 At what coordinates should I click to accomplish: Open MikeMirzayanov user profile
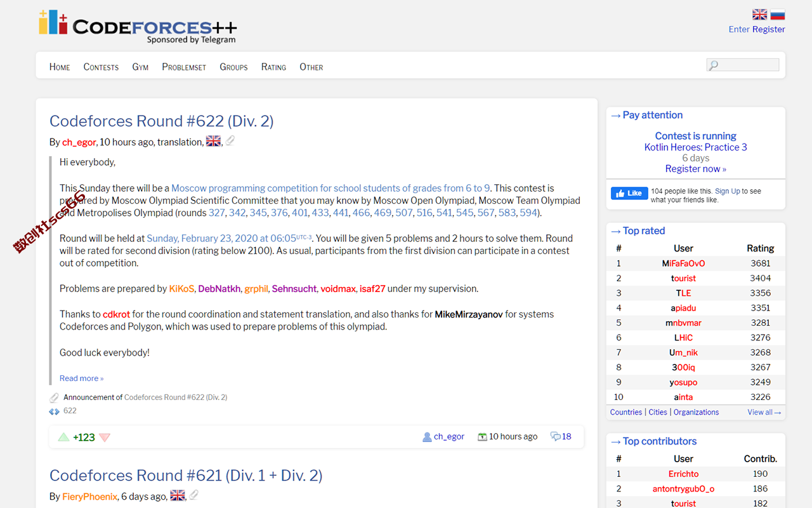[x=469, y=314]
